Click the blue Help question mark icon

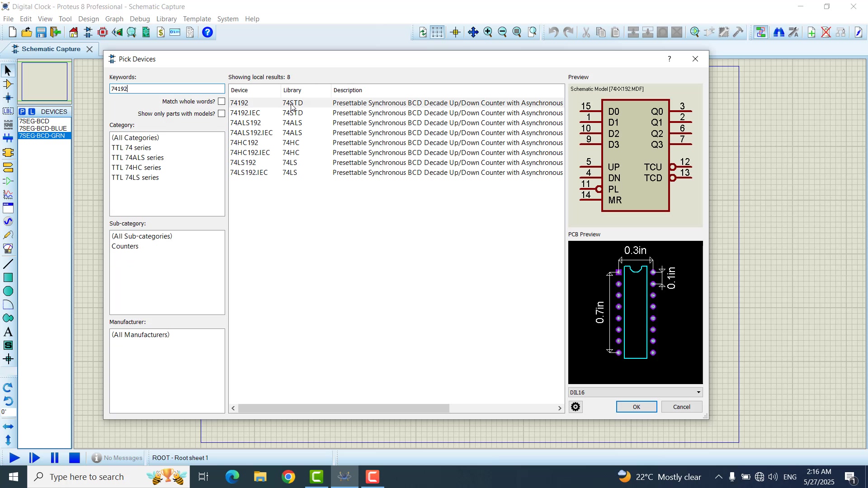[208, 32]
